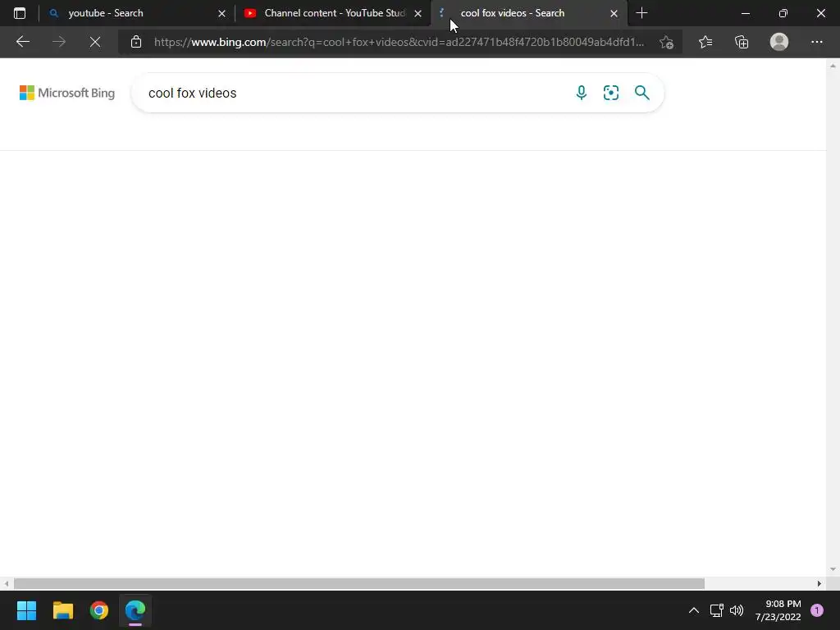This screenshot has width=840, height=630.
Task: Open the notification center badge
Action: click(x=817, y=610)
